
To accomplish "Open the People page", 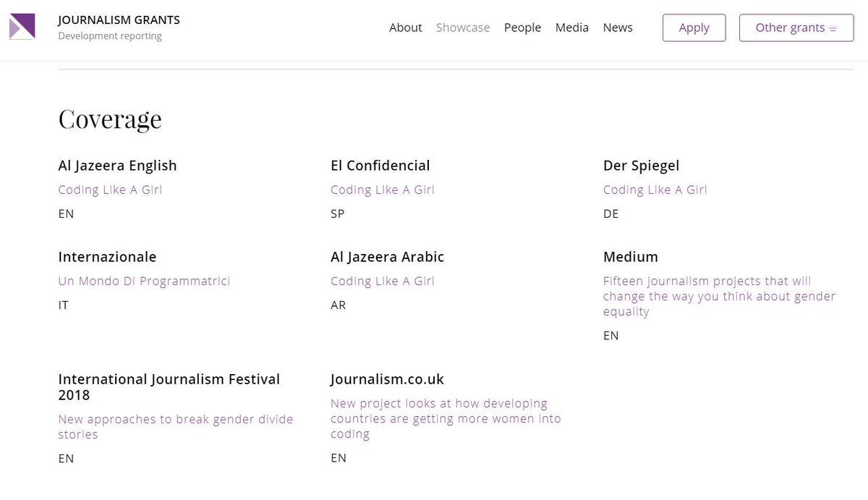I will 522,27.
